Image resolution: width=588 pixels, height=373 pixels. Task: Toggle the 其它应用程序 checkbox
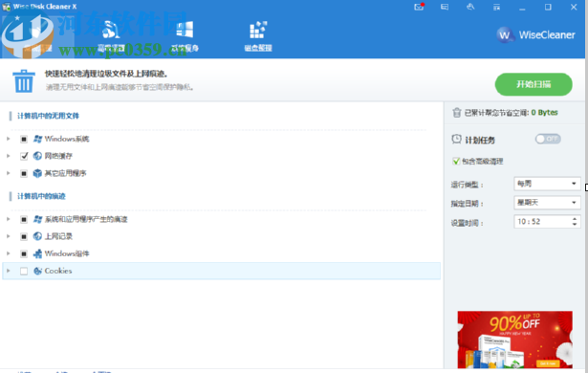(24, 173)
